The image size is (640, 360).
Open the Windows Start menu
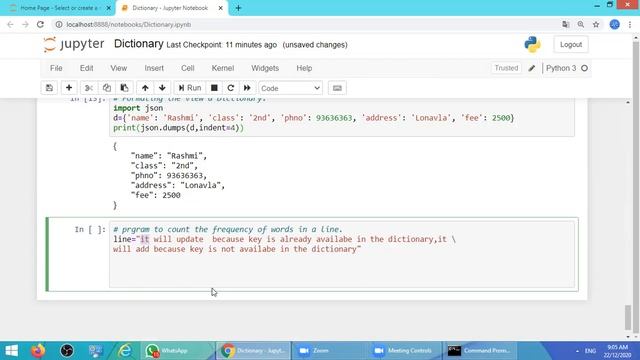11,351
